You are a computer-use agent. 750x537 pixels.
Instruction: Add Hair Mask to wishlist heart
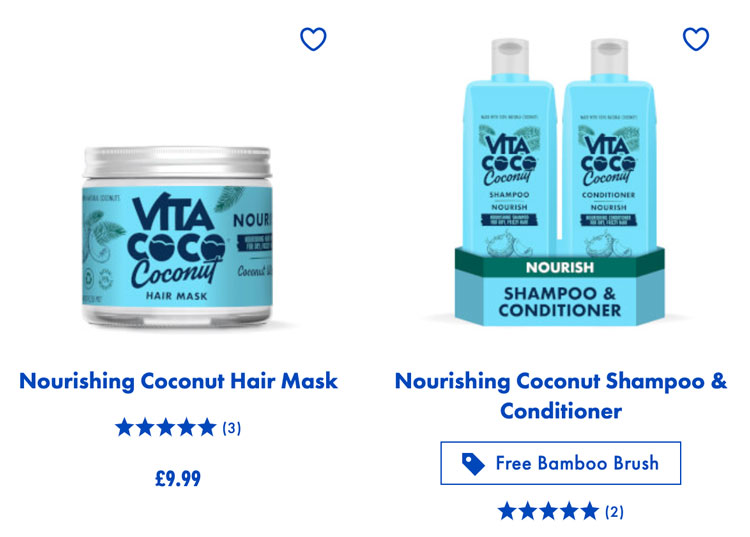[x=313, y=39]
